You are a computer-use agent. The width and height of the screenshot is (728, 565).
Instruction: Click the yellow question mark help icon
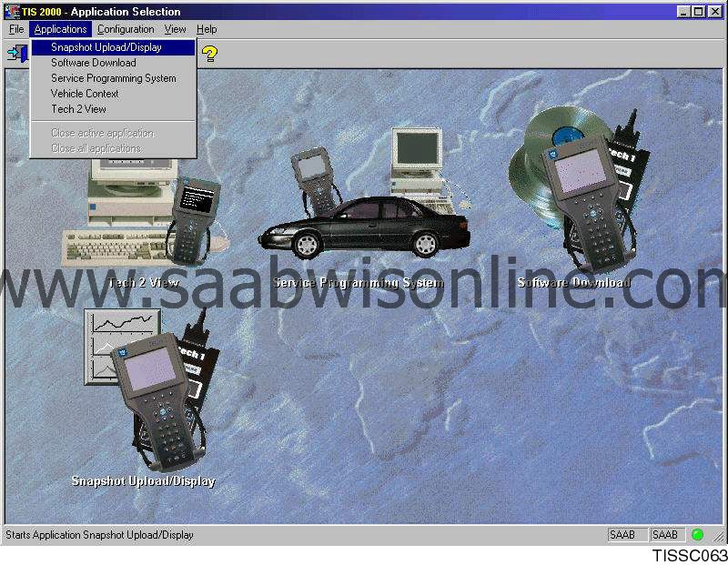coord(209,54)
